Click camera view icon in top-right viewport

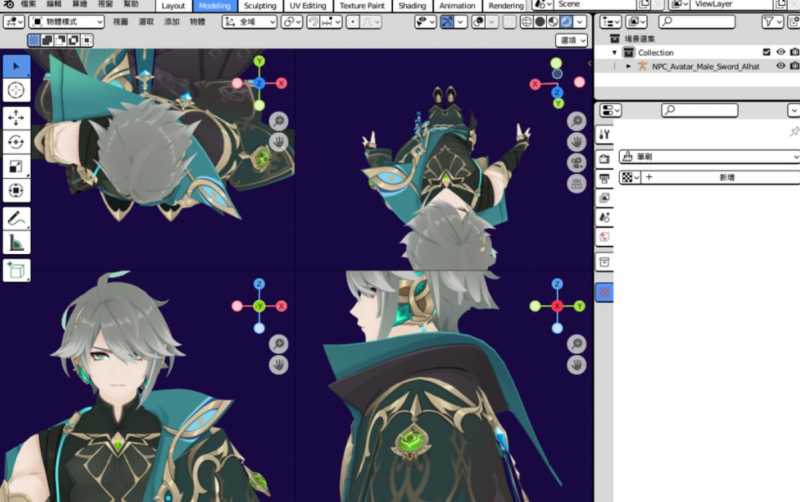pyautogui.click(x=577, y=163)
